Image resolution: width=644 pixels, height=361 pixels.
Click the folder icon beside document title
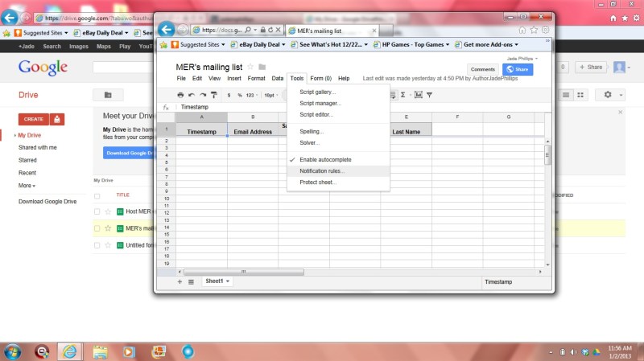coord(262,67)
